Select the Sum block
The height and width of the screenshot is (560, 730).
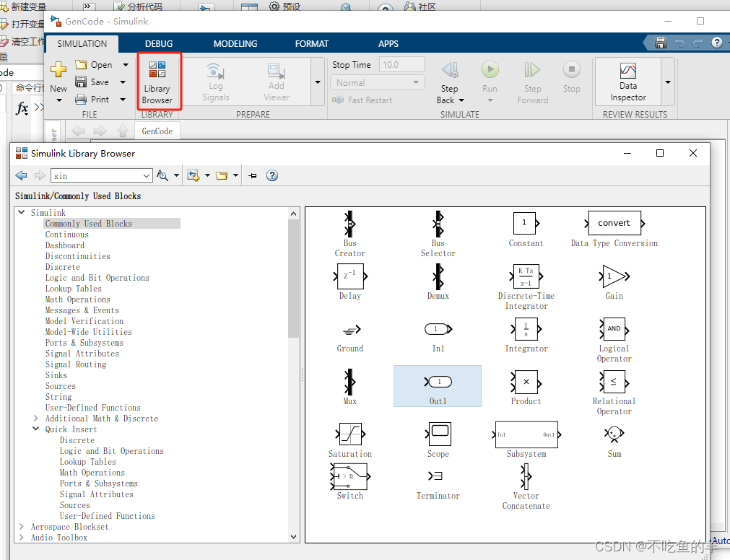pyautogui.click(x=614, y=442)
